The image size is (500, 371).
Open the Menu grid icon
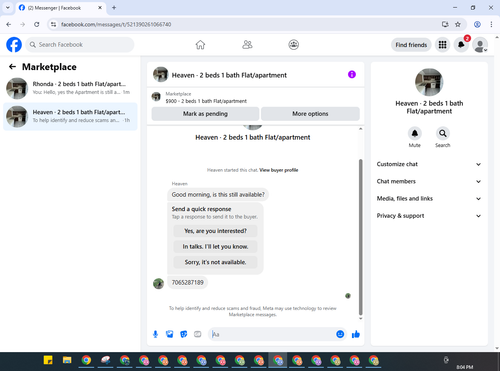(x=442, y=45)
